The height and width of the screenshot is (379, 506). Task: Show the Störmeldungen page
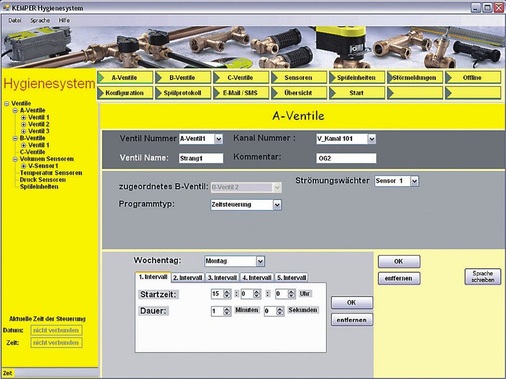tap(415, 77)
